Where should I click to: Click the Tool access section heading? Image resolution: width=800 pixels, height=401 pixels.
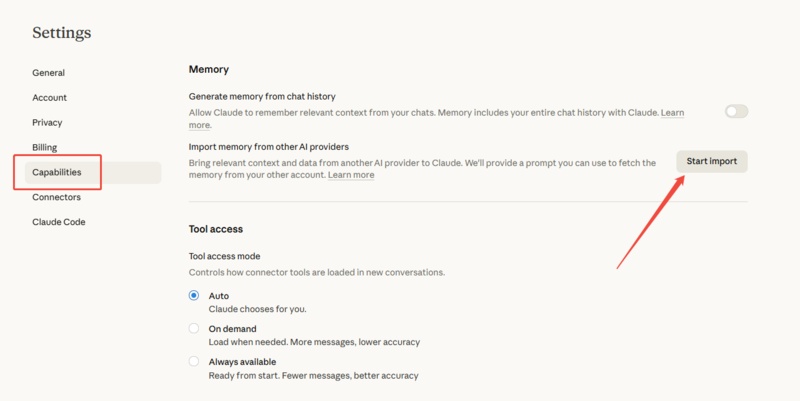[x=216, y=229]
